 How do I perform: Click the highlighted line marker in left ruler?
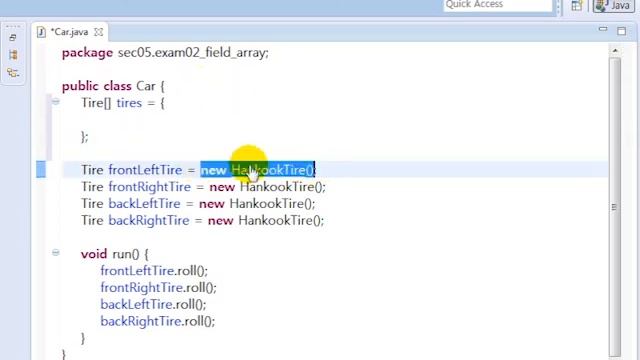tap(41, 169)
